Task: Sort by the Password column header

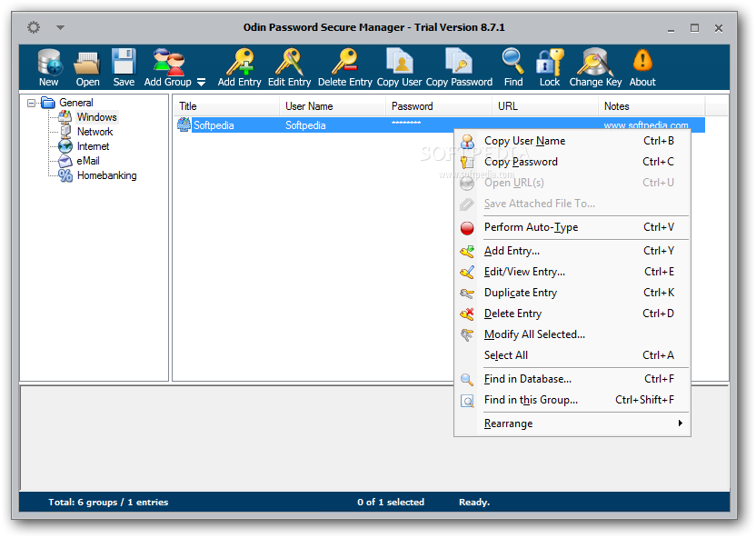Action: pos(438,106)
